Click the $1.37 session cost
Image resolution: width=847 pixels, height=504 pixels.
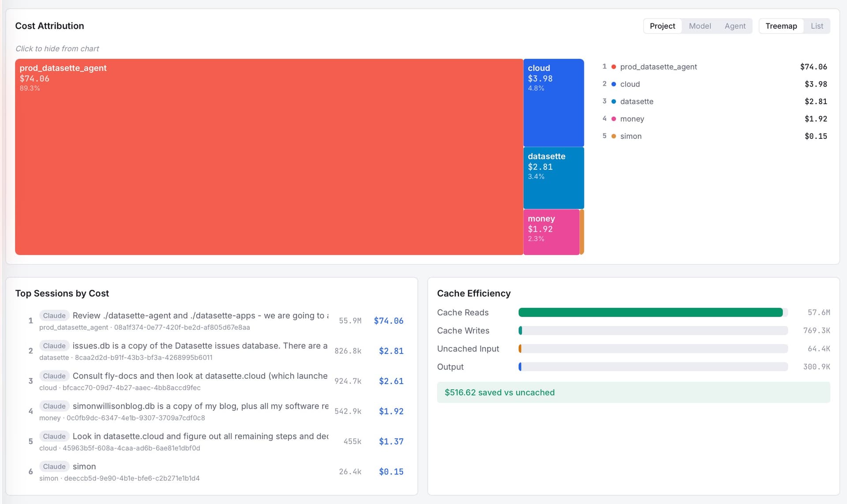tap(391, 441)
